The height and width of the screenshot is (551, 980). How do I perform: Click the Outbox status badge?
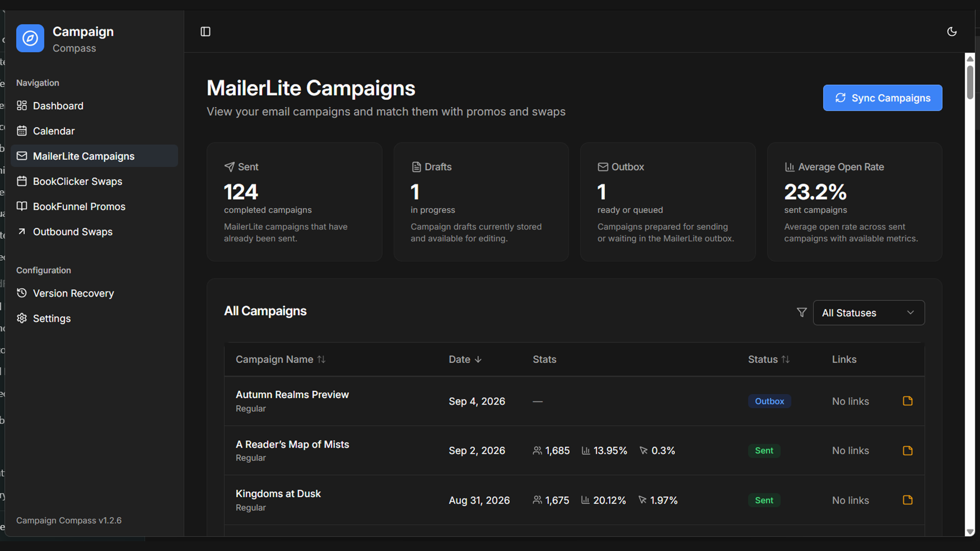click(770, 401)
